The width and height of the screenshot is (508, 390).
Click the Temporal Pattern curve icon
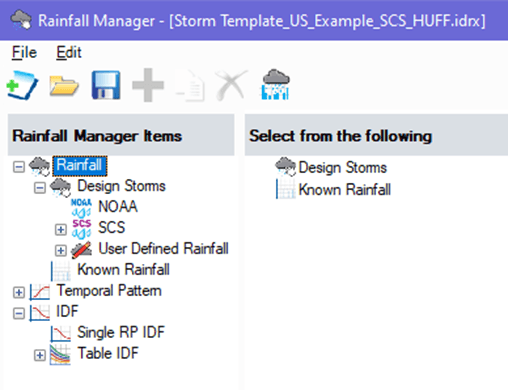[40, 292]
